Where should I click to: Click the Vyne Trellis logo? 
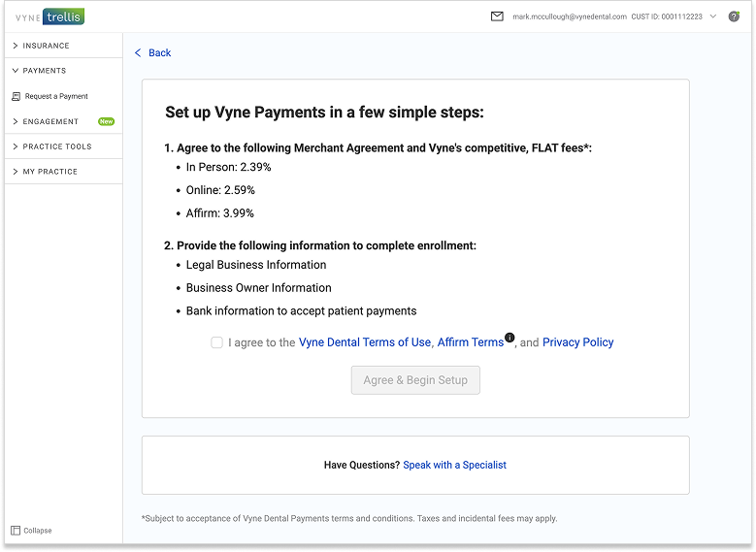[49, 16]
